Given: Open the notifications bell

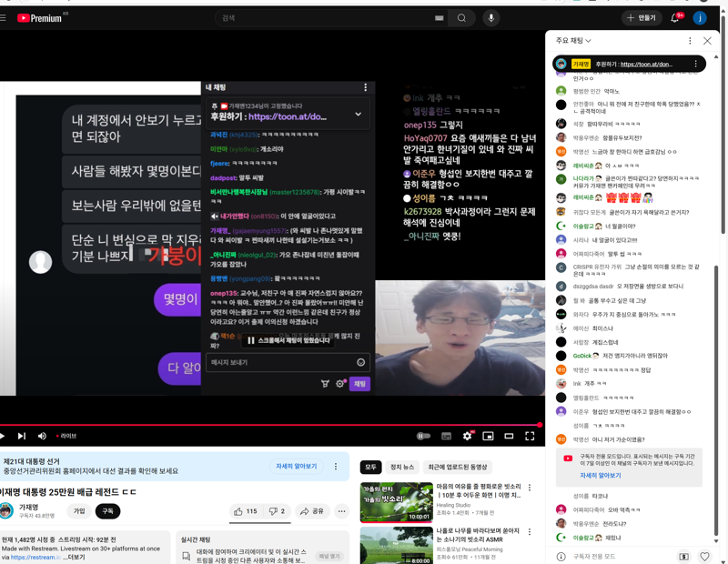Looking at the screenshot, I should 675,18.
